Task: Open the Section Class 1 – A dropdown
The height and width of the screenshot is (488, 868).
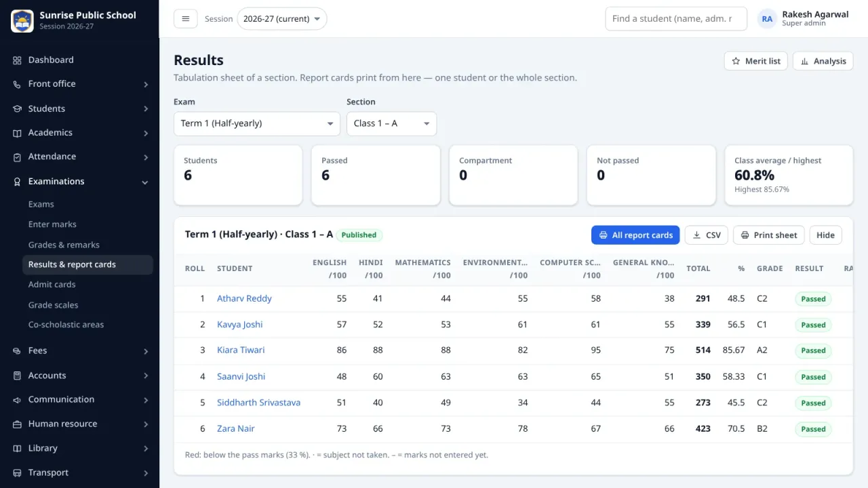Action: pyautogui.click(x=392, y=123)
